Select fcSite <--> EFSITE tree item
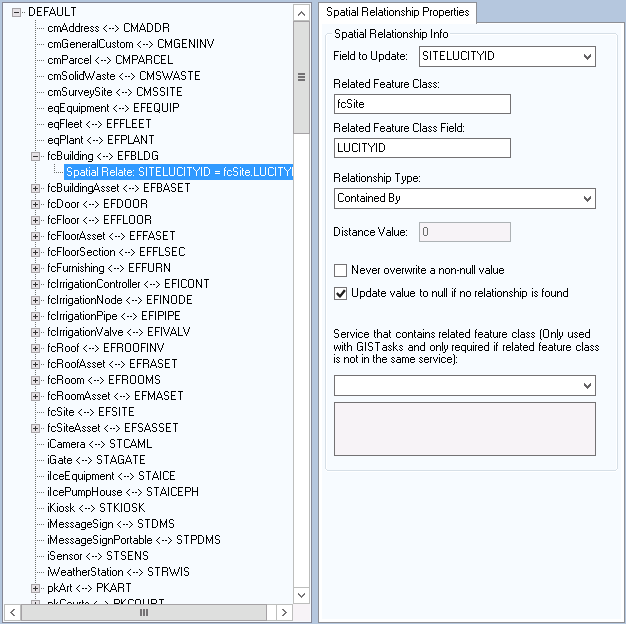The width and height of the screenshot is (626, 624). coord(90,412)
